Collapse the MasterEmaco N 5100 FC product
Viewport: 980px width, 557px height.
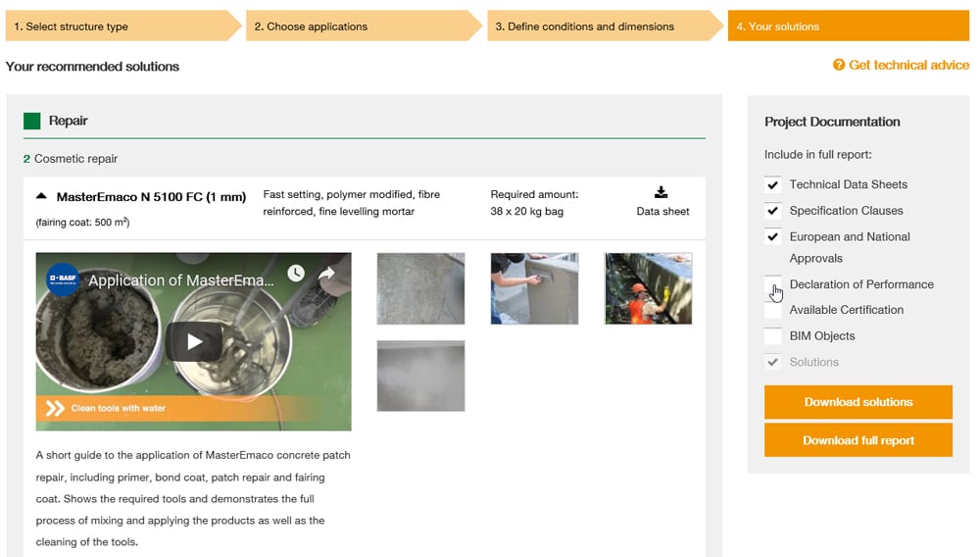41,196
